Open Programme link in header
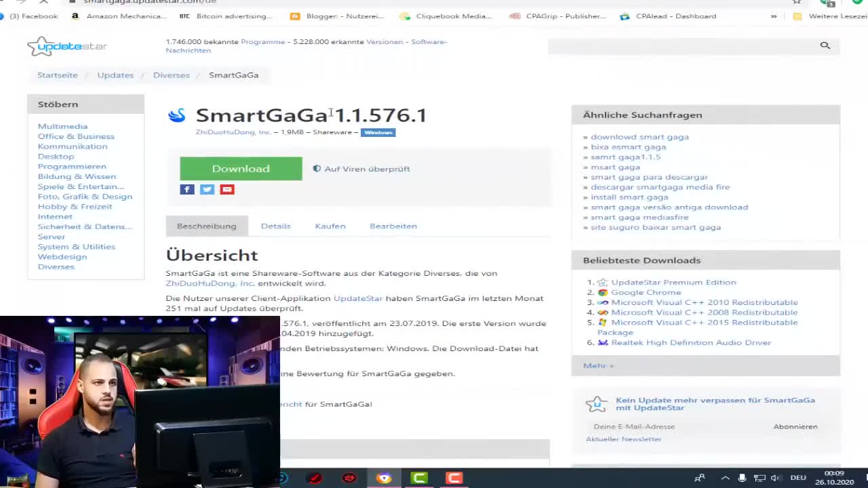The image size is (868, 488). click(263, 42)
